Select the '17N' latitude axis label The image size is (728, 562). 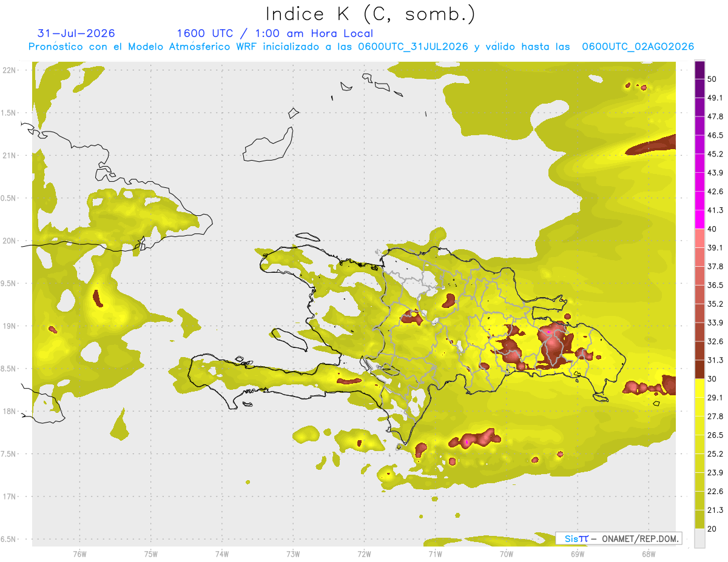click(x=8, y=497)
